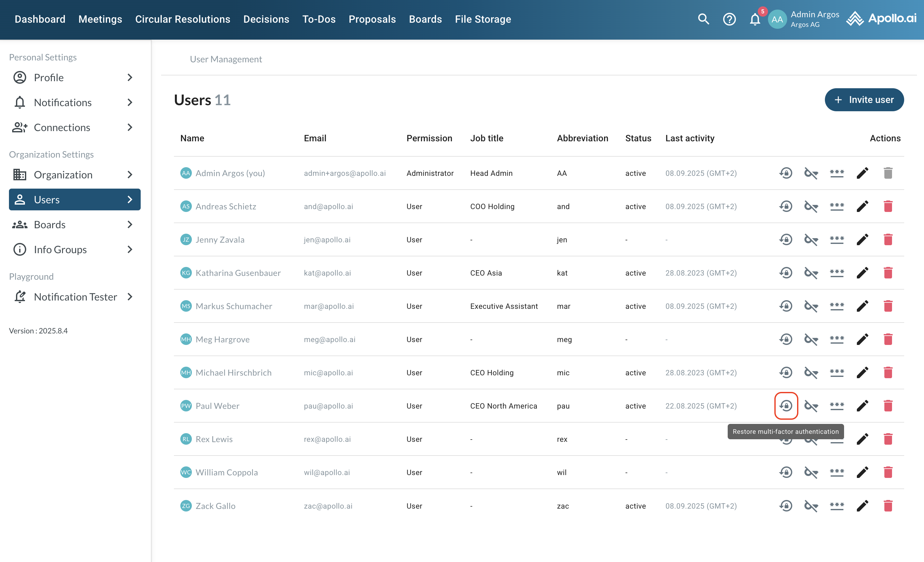Edit Jenny Zavala with the pencil icon
This screenshot has width=924, height=562.
click(x=862, y=239)
